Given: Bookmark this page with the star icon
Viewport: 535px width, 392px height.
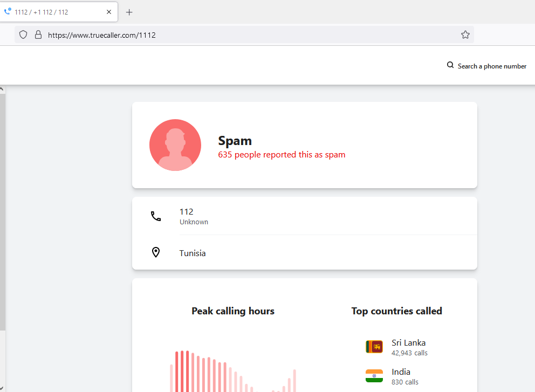Looking at the screenshot, I should pyautogui.click(x=465, y=35).
